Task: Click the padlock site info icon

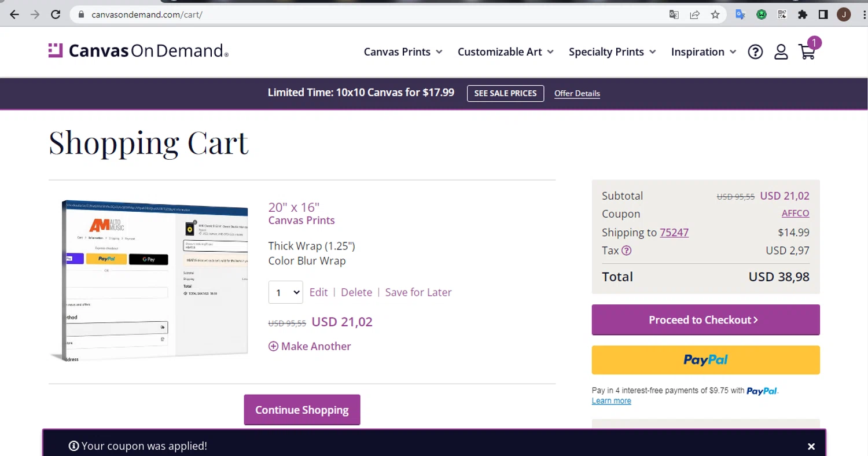Action: click(81, 14)
